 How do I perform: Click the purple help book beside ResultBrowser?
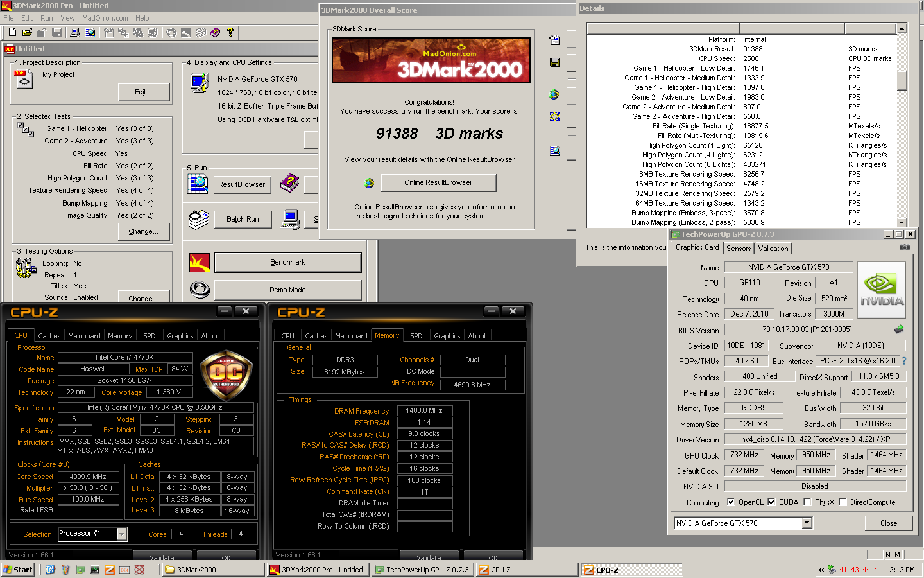pyautogui.click(x=289, y=183)
